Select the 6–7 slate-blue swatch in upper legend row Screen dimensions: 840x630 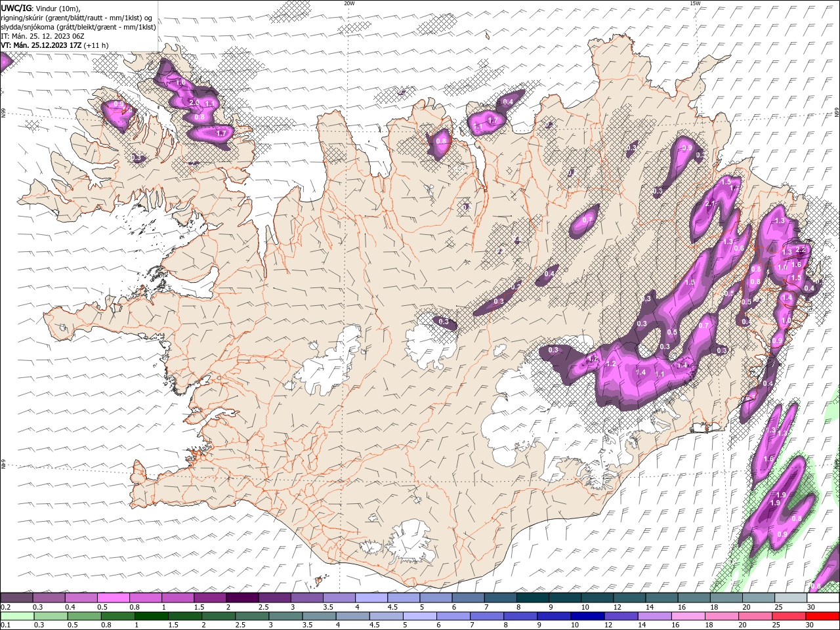[x=468, y=598]
